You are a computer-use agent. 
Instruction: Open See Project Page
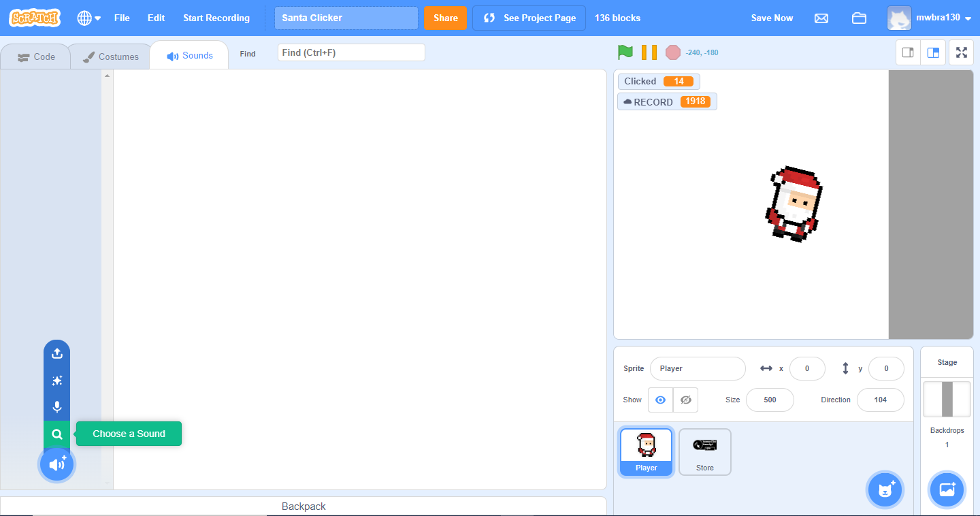click(529, 18)
